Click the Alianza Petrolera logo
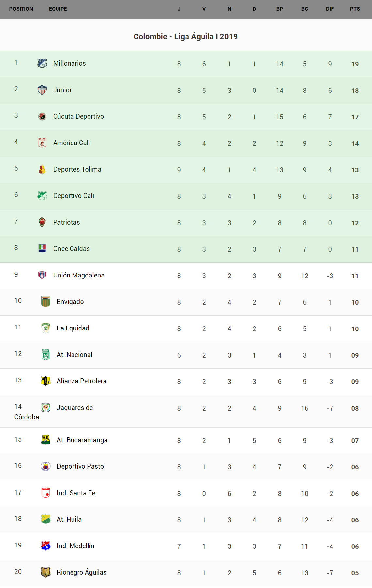 coord(46,381)
